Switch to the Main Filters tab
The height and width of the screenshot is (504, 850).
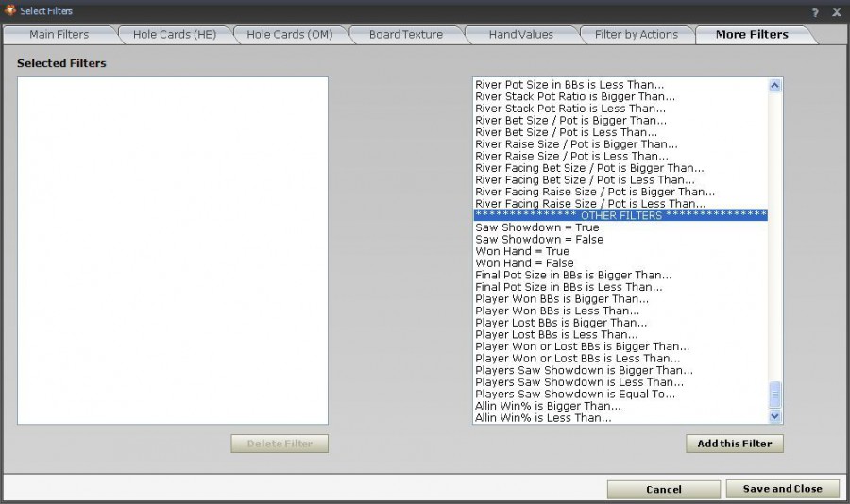59,35
